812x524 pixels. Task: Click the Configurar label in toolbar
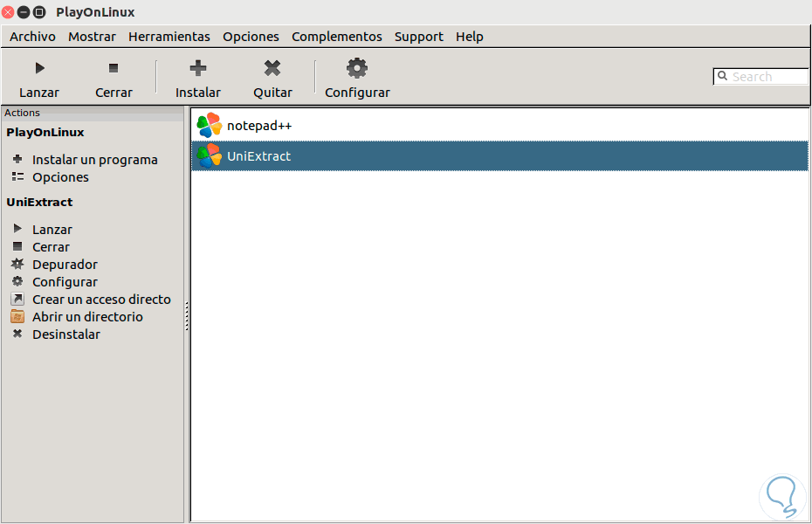[x=357, y=93]
